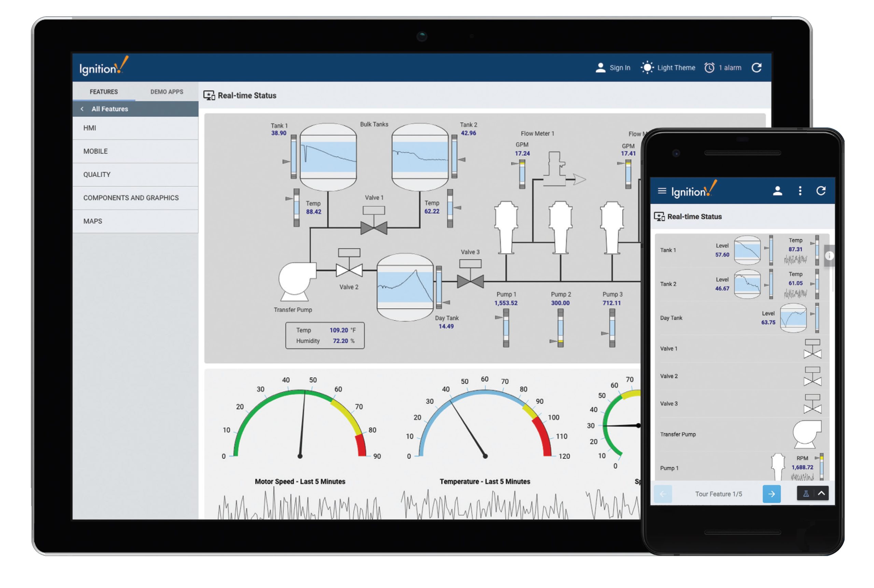Select MOBILE in the sidebar
This screenshot has width=874, height=588.
pos(96,152)
